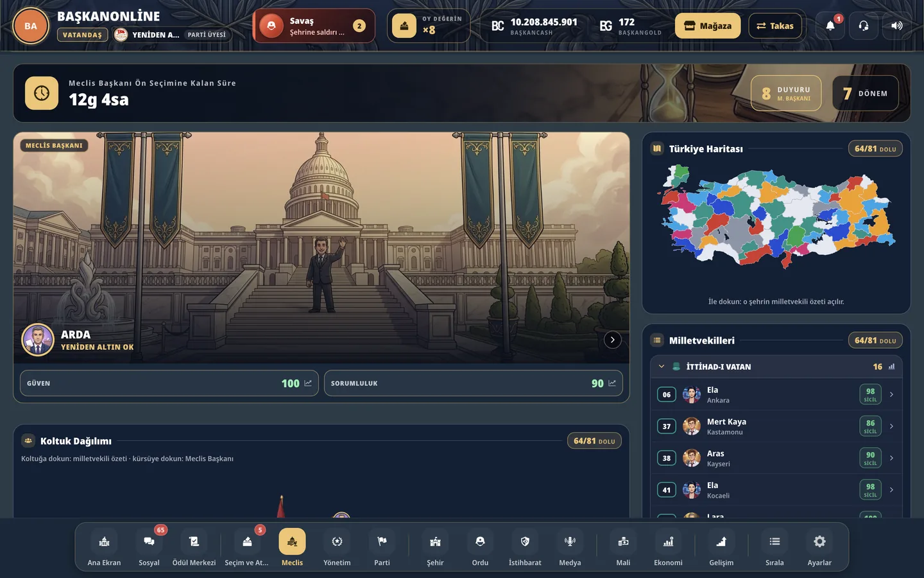Open the Takas exchange
This screenshot has width=924, height=578.
tap(775, 26)
